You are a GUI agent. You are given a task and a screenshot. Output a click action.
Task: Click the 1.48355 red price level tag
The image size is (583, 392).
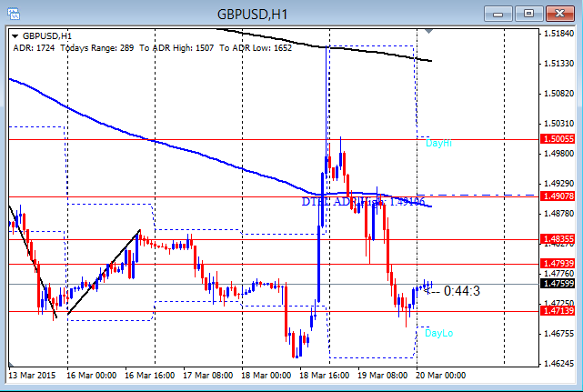558,239
